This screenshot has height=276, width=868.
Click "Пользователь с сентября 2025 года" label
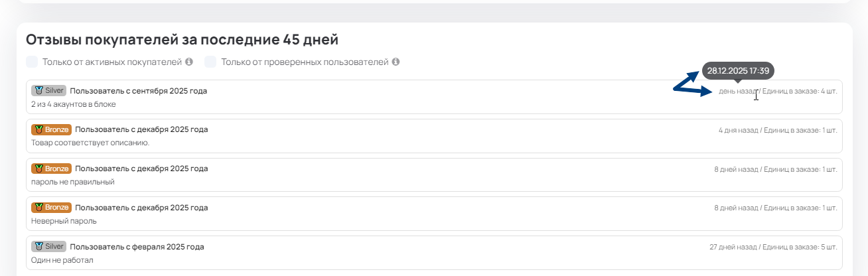point(138,91)
